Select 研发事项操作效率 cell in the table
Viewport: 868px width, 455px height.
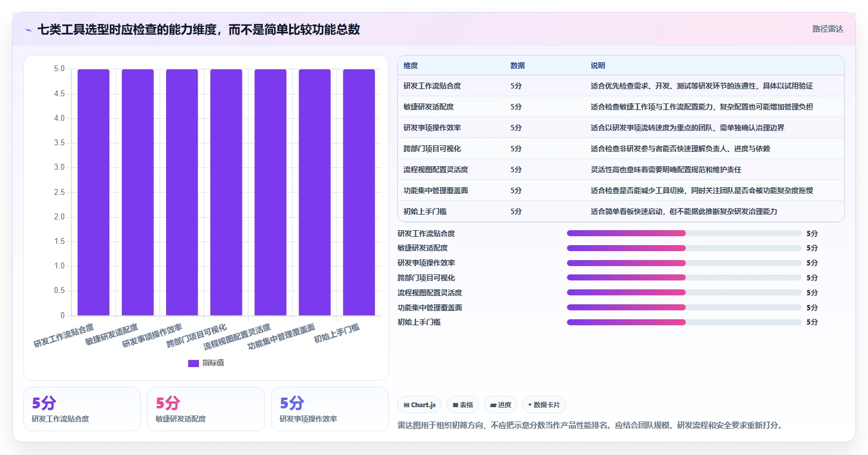[432, 128]
